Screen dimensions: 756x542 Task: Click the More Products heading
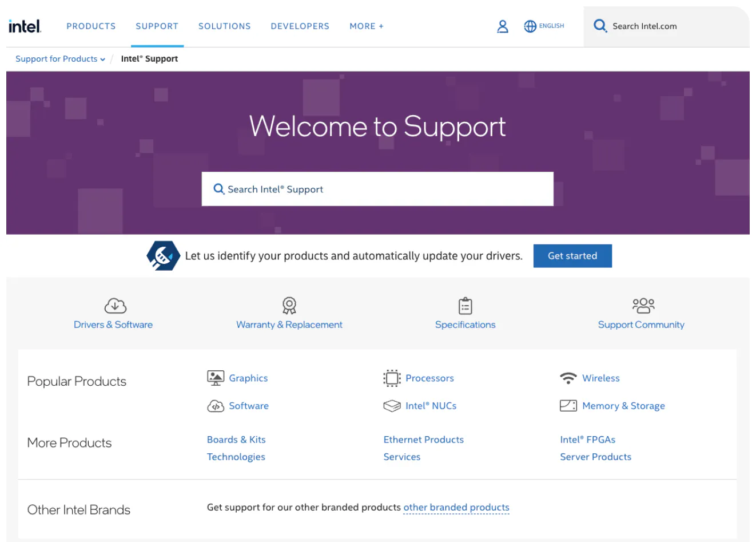tap(69, 442)
